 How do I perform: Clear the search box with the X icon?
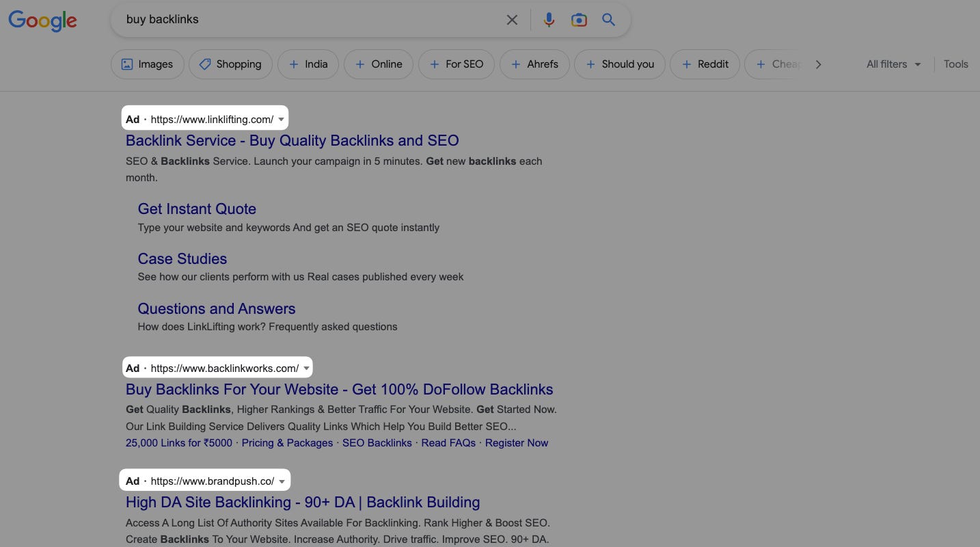pos(512,20)
